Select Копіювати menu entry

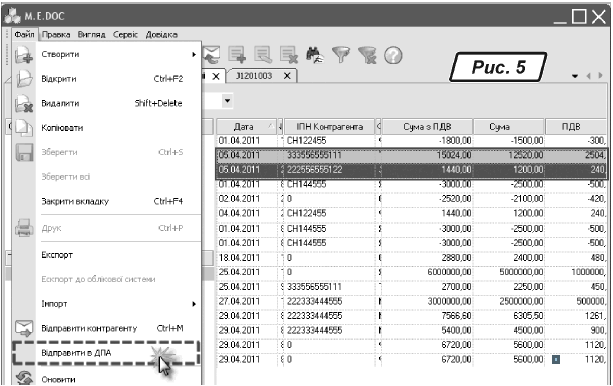[107, 128]
